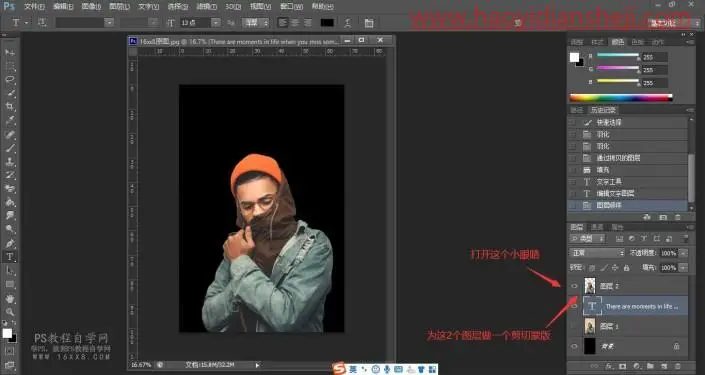Open the character panel toggle icon
The height and width of the screenshot is (375, 705).
point(369,23)
